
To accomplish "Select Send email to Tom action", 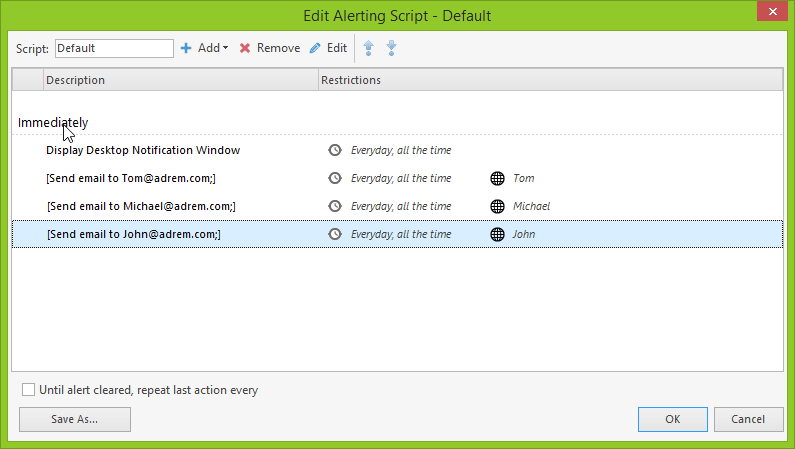I will [131, 178].
